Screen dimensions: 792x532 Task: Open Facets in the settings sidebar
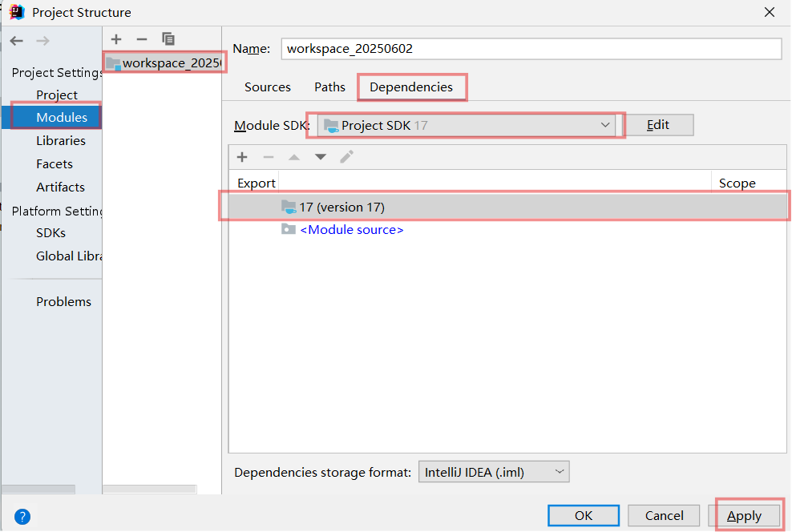pos(55,163)
